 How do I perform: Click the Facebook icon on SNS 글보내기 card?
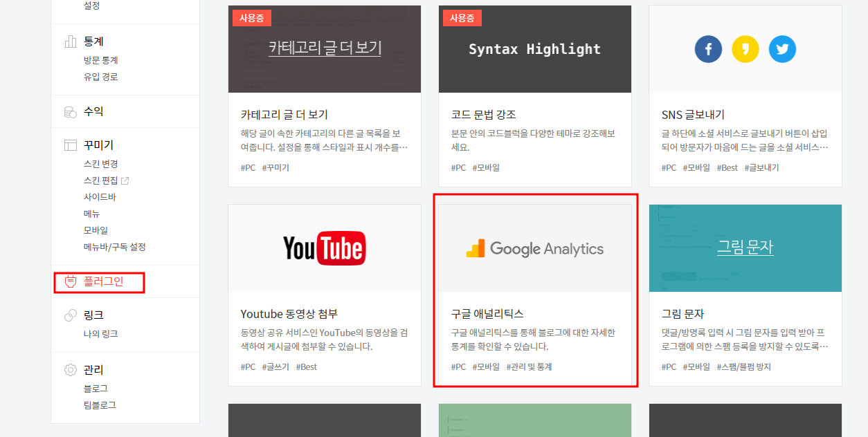707,48
